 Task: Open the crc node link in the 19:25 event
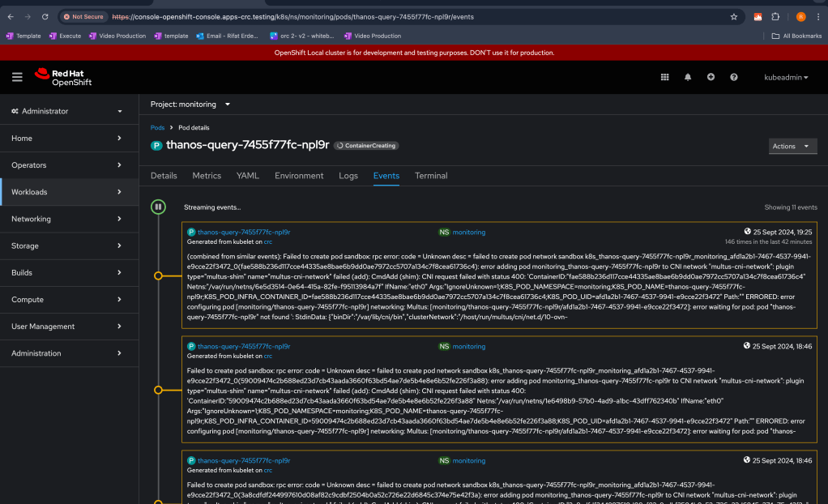[x=267, y=242]
